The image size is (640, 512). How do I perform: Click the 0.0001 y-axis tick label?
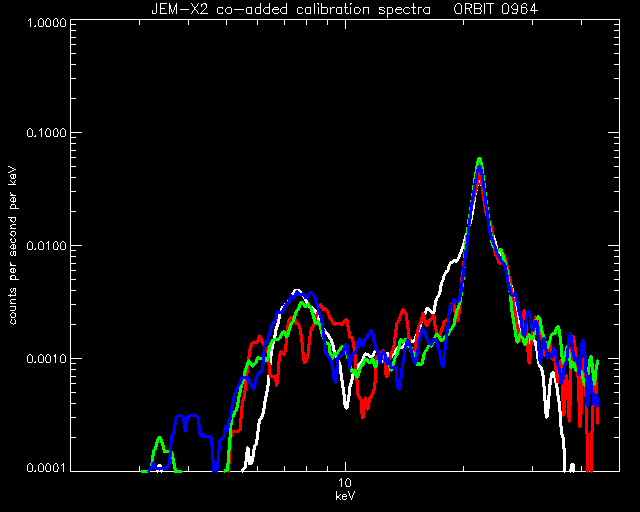(46, 467)
